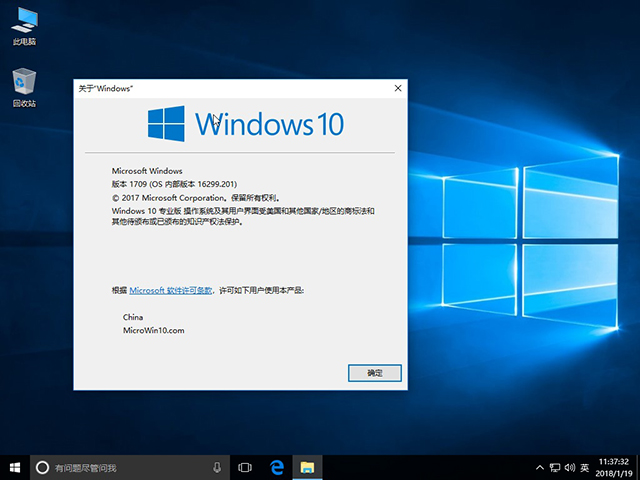Open Microsoft 软件许可条款 link
The width and height of the screenshot is (640, 480).
click(x=171, y=291)
